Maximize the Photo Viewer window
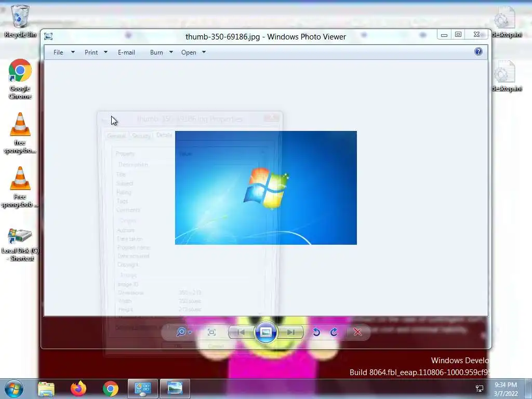 458,35
